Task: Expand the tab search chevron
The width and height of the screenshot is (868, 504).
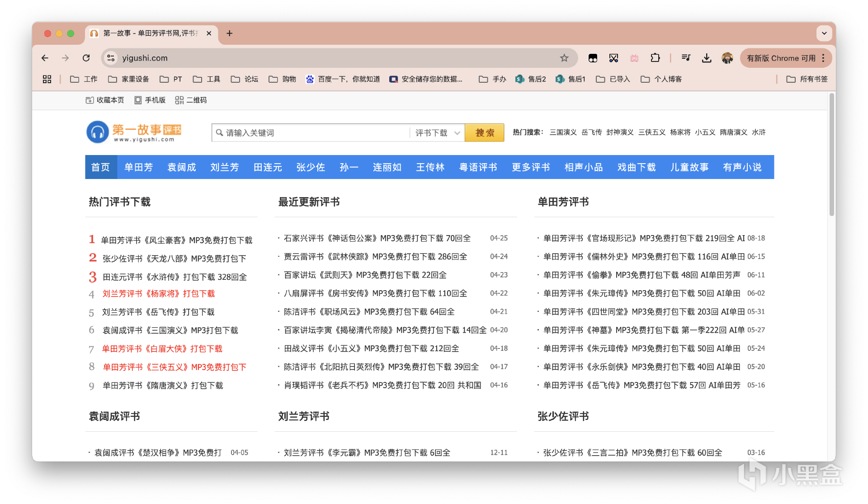Action: point(824,33)
